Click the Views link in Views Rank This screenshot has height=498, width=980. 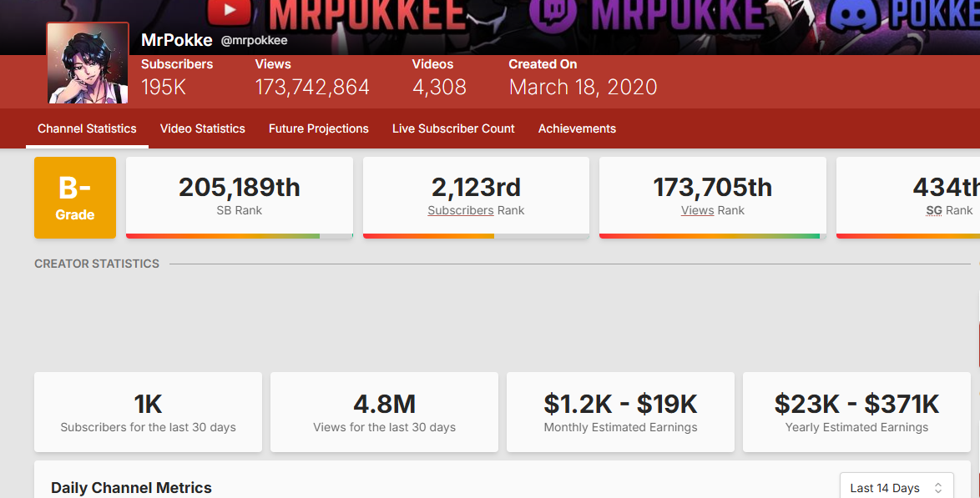coord(698,210)
